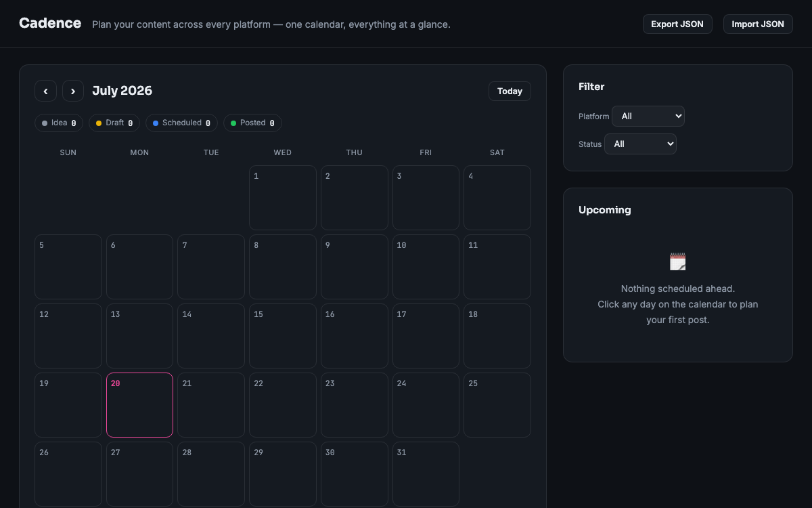The image size is (812, 508).
Task: Click the calendar emoji in Upcoming
Action: pyautogui.click(x=678, y=261)
